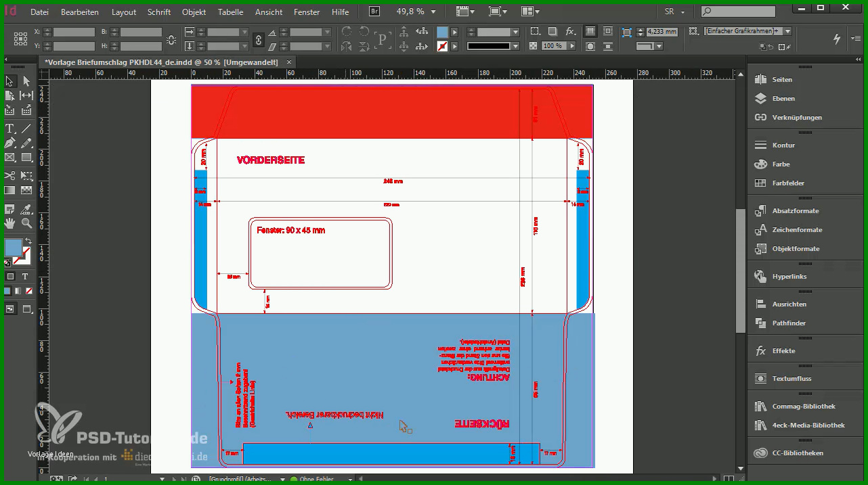Select the Gradient Swatch tool
The height and width of the screenshot is (485, 868).
point(10,191)
